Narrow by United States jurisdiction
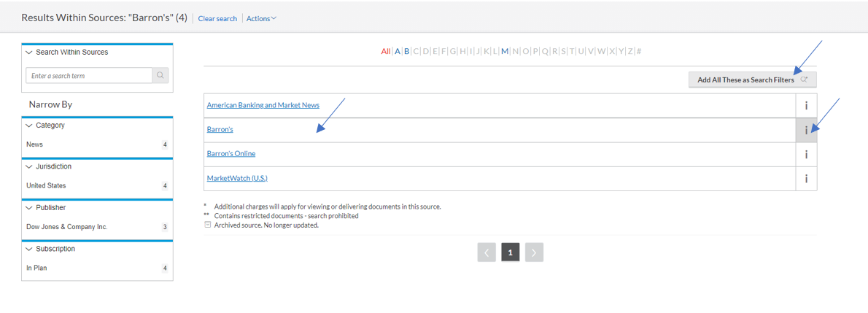This screenshot has height=313, width=868. (x=46, y=185)
